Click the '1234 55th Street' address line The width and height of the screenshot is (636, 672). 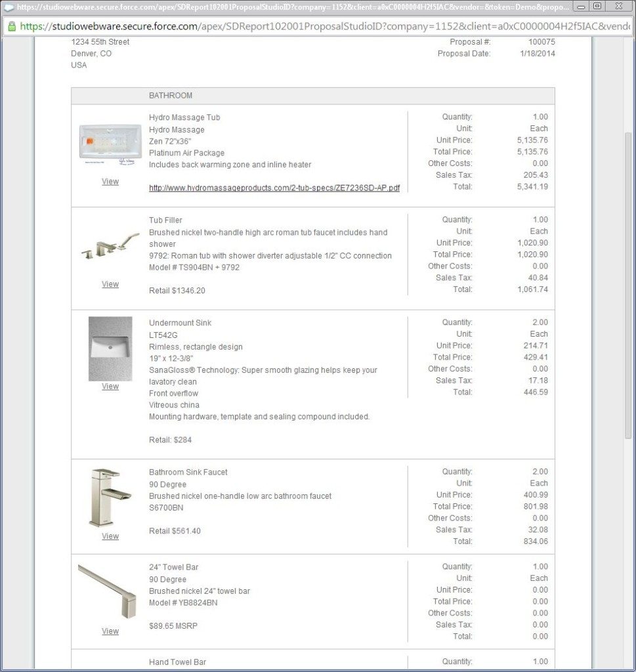point(100,42)
